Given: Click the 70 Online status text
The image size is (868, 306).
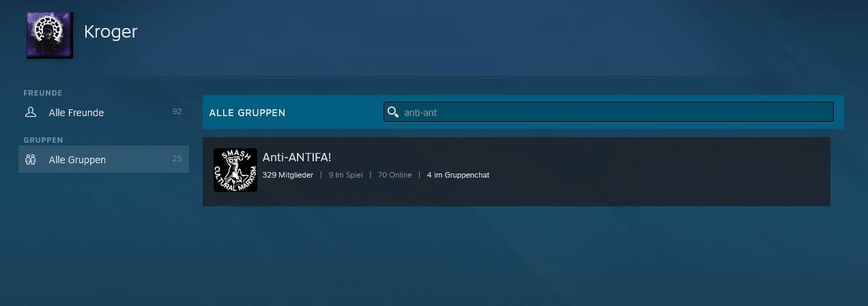Looking at the screenshot, I should [394, 175].
